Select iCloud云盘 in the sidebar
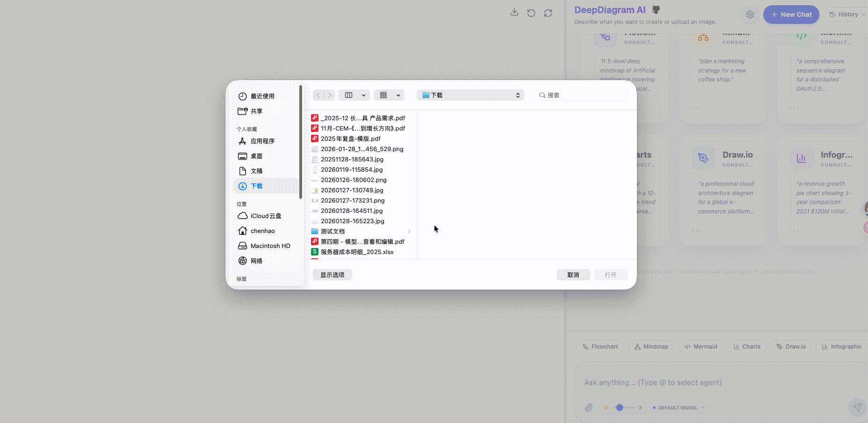The image size is (868, 423). coord(266,216)
